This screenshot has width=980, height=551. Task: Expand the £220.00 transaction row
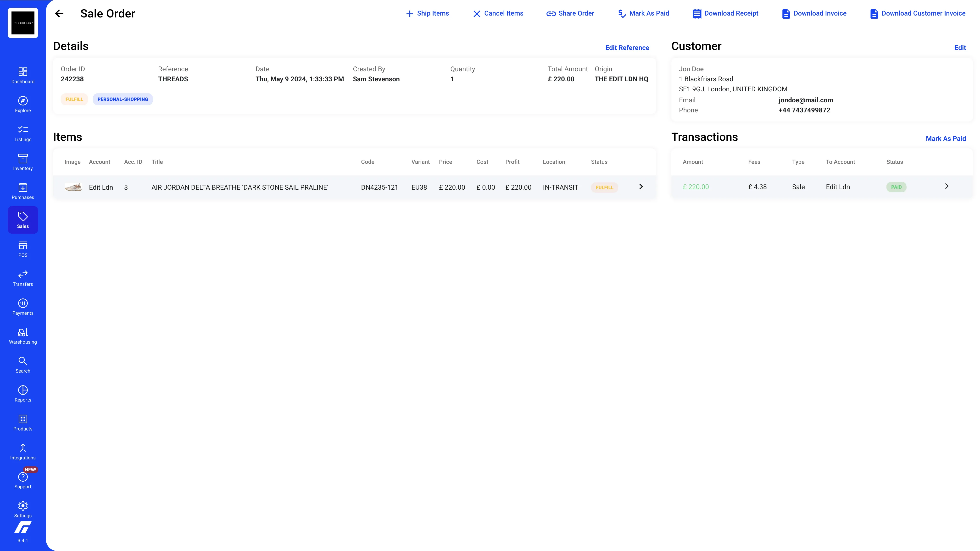[x=947, y=186]
